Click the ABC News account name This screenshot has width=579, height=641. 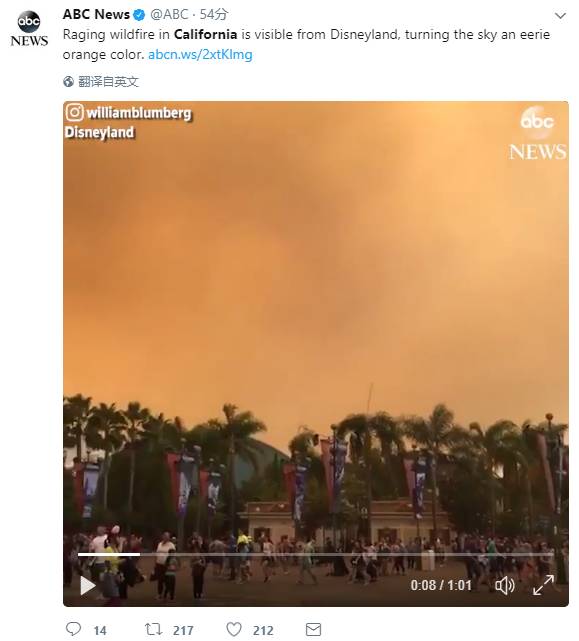(96, 15)
